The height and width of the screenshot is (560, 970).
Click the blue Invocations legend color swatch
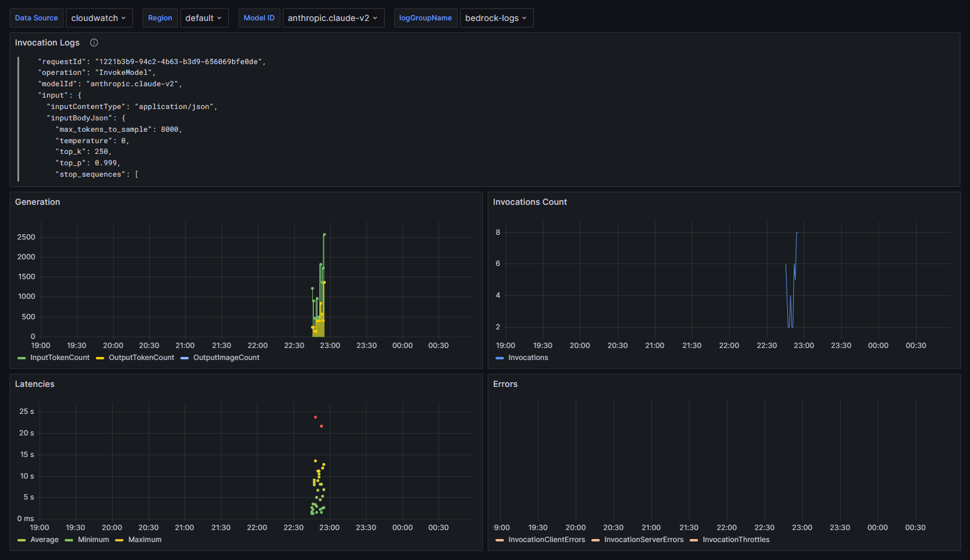click(500, 358)
